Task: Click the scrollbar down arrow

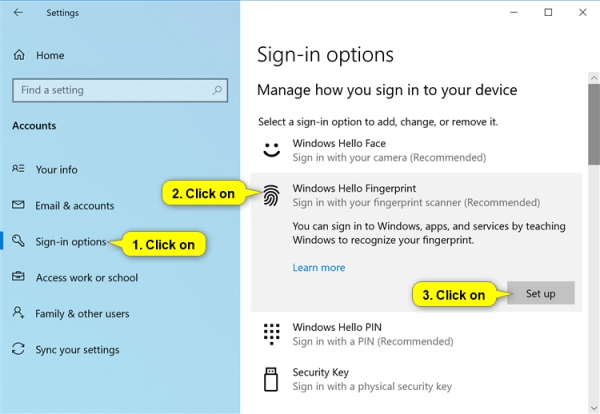Action: [x=594, y=408]
